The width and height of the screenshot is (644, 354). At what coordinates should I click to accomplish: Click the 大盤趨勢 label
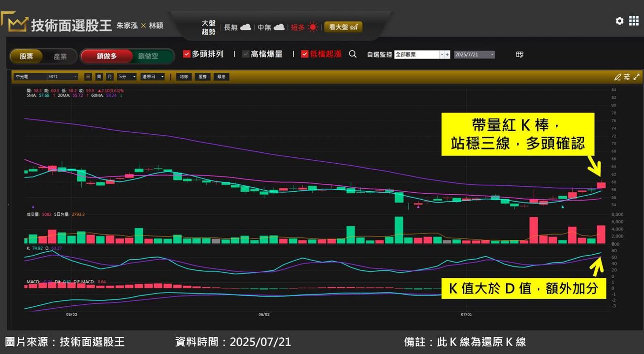tap(209, 28)
